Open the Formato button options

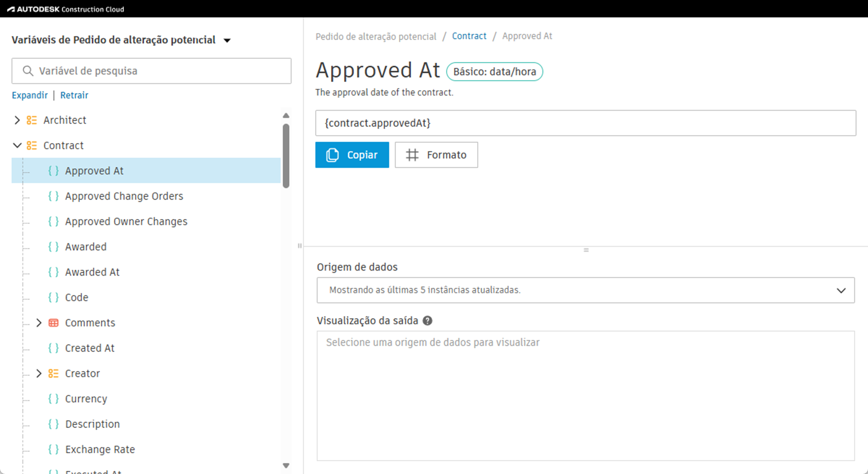click(x=436, y=155)
